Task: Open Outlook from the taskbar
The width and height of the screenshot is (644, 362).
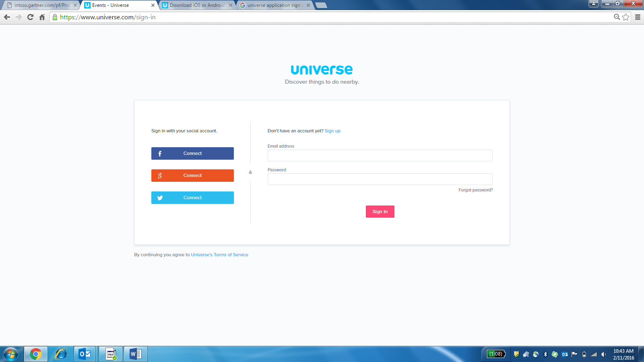Action: pos(85,354)
